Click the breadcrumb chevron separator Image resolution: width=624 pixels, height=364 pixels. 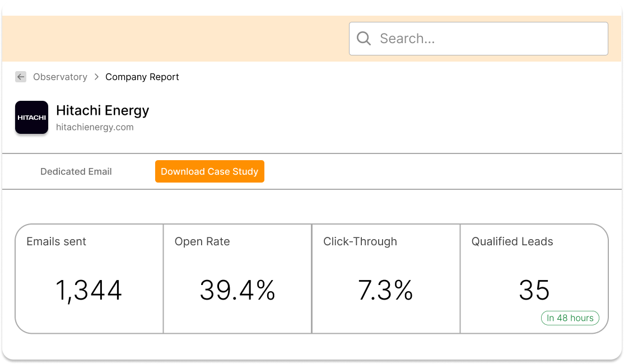96,77
